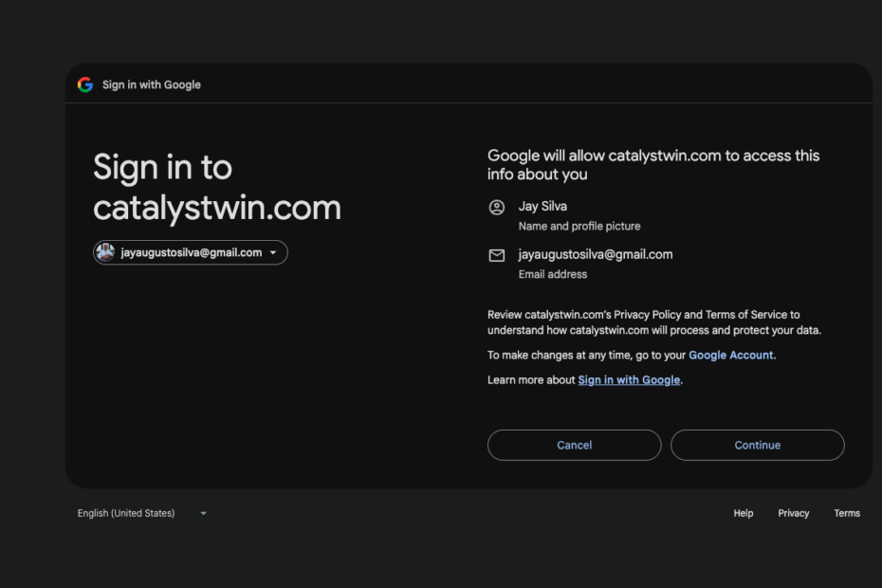Click the jayaugustosilva@gmail.com account chip text
882x588 pixels.
coord(191,252)
